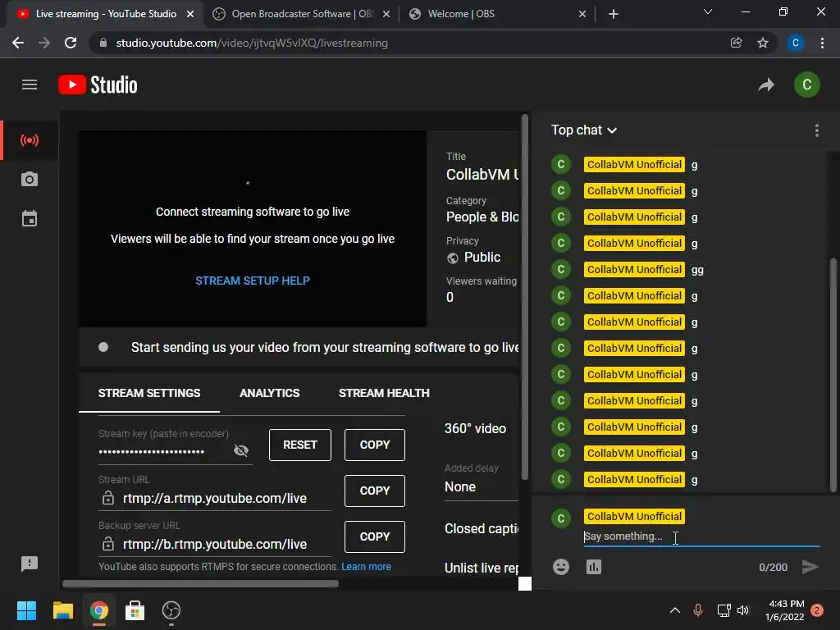Open the Manage calendar sidebar icon
Image resolution: width=840 pixels, height=630 pixels.
point(30,218)
